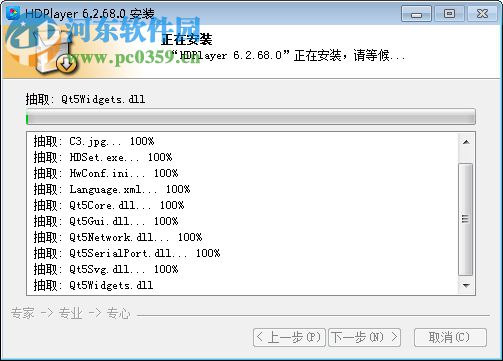This screenshot has height=361, width=503.
Task: Click the log list scroll up arrow
Action: pos(466,142)
